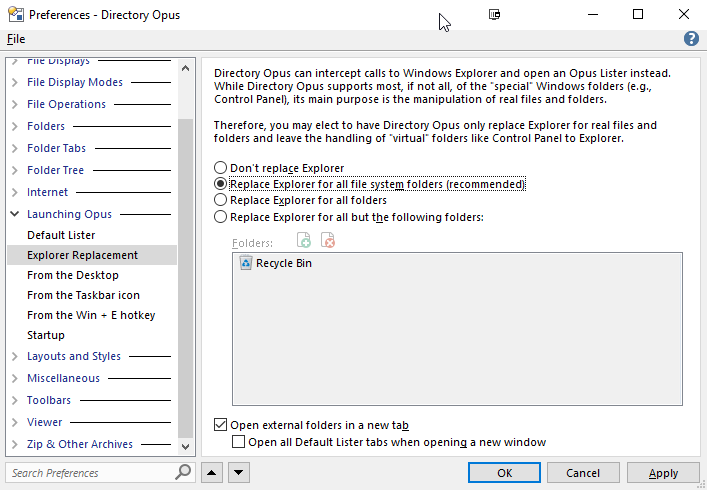707x490 pixels.
Task: Expand the Internet category
Action: (15, 192)
